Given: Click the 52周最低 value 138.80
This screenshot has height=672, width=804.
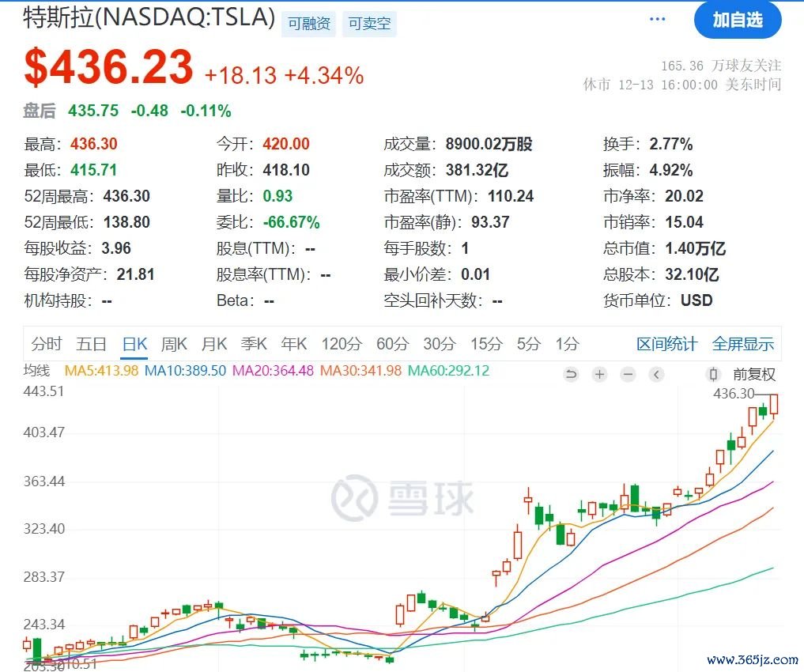Looking at the screenshot, I should click(126, 222).
